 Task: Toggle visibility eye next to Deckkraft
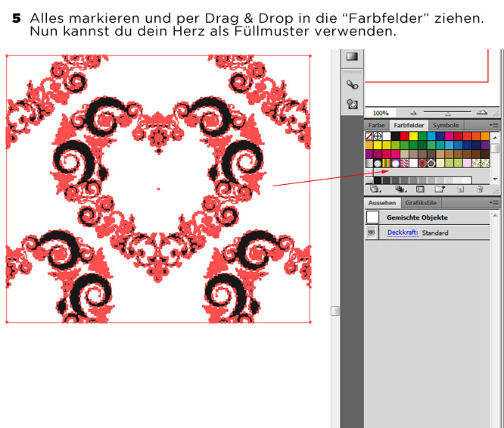372,233
